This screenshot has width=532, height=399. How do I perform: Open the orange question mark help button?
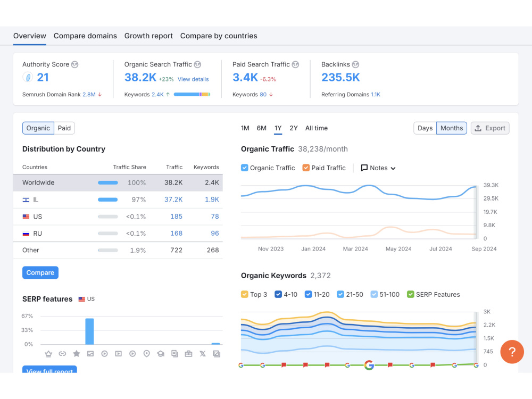pos(512,352)
